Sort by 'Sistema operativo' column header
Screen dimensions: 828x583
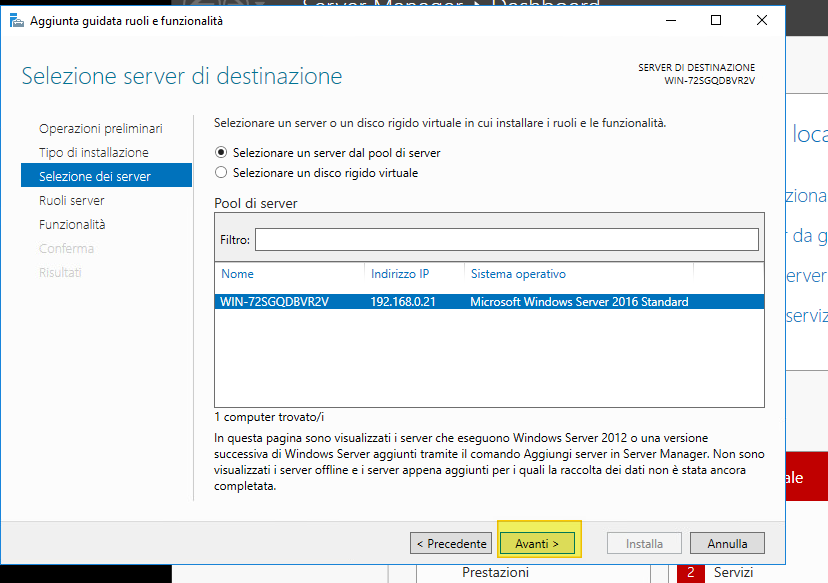click(518, 274)
